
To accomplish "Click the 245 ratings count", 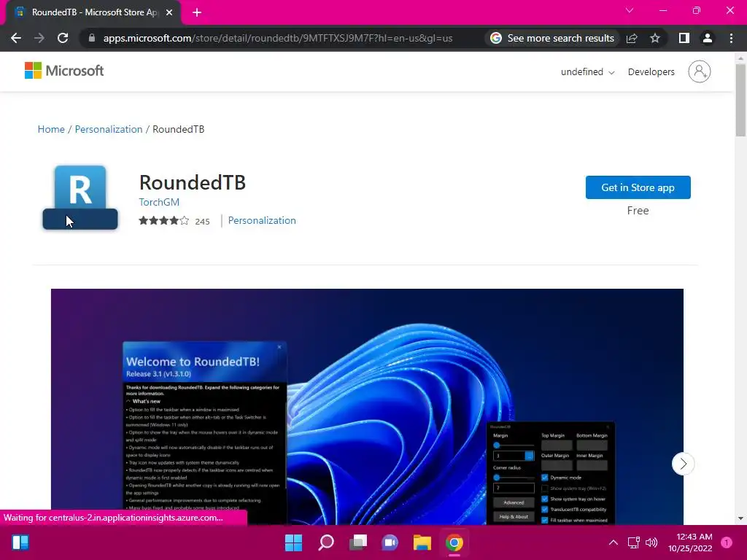I will (x=202, y=222).
